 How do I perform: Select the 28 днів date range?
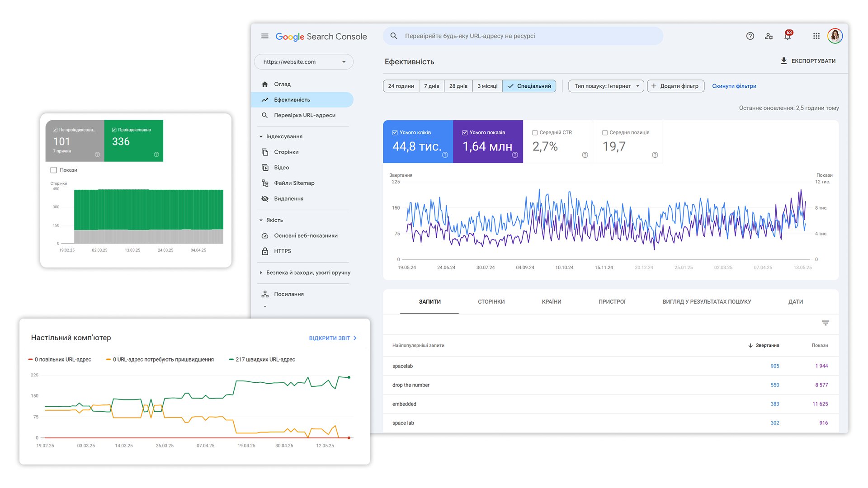(458, 86)
